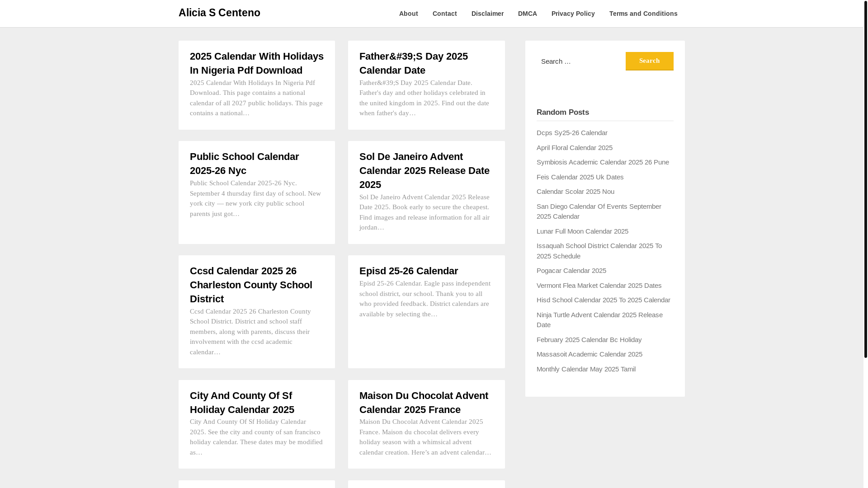Viewport: 868px width, 488px height.
Task: Open Hisd School Calendar 2025 link
Action: pyautogui.click(x=604, y=300)
